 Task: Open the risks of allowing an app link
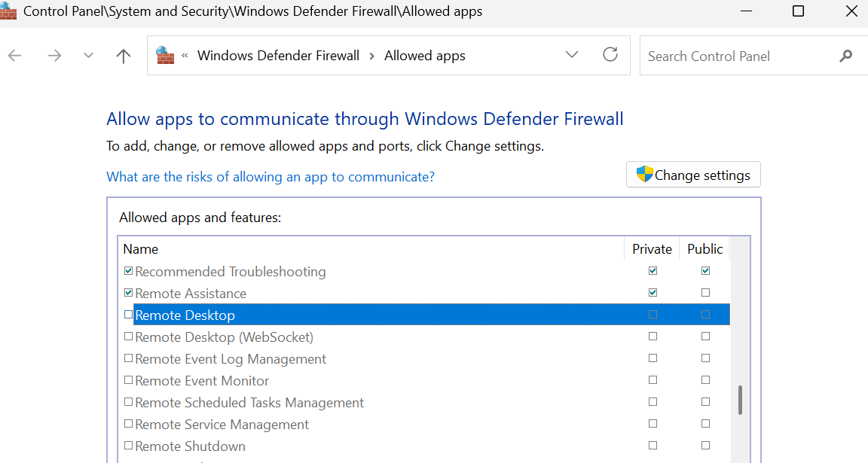pyautogui.click(x=270, y=176)
